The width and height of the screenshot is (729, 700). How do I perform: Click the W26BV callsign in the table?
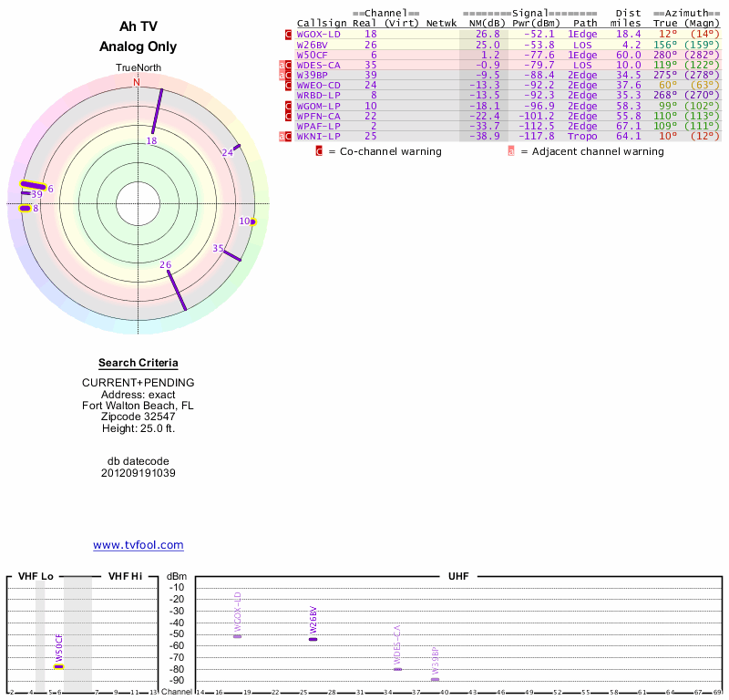pyautogui.click(x=313, y=44)
